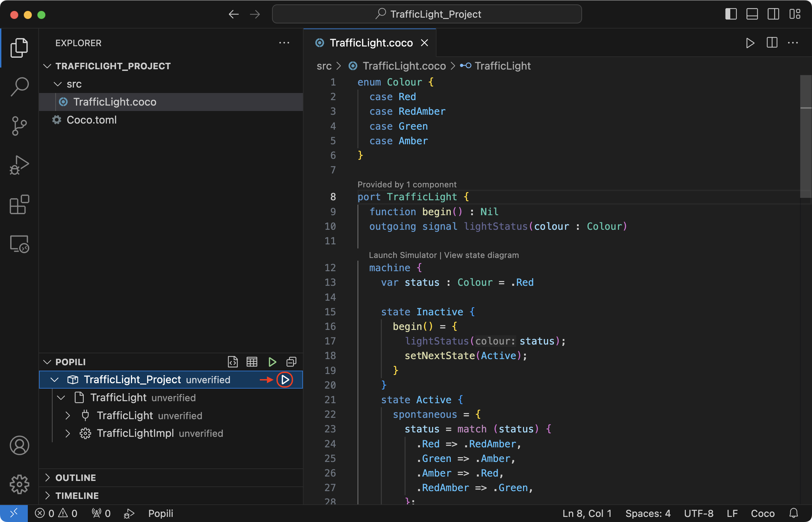The height and width of the screenshot is (522, 812).
Task: Click the Popili status bar item
Action: (160, 513)
